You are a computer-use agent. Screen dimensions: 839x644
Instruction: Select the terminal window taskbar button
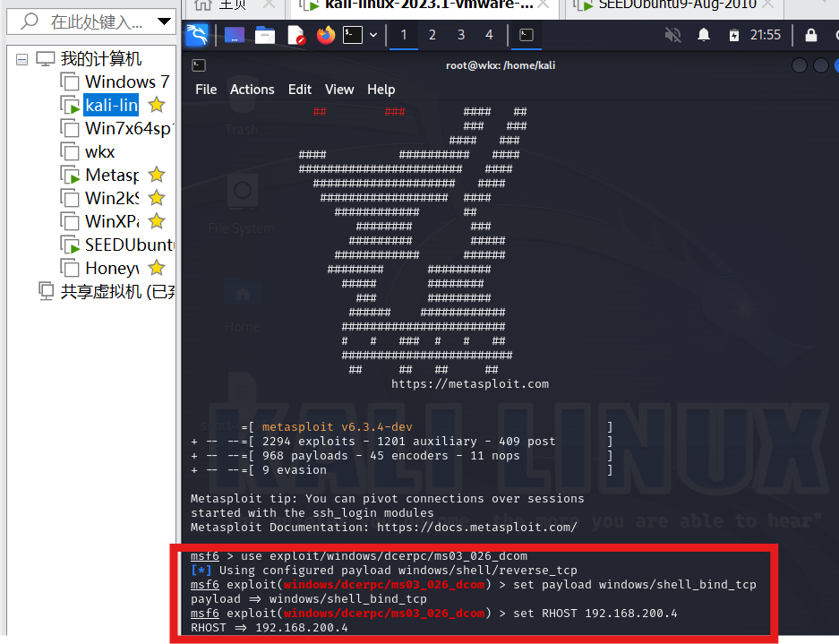point(527,35)
